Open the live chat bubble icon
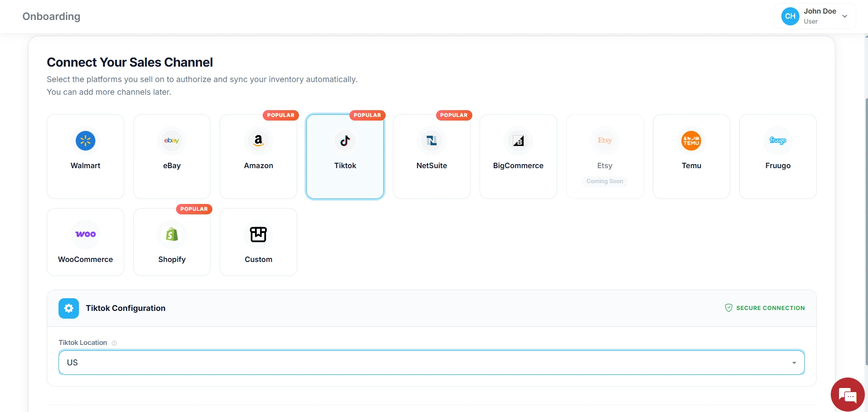This screenshot has height=412, width=868. point(847,394)
